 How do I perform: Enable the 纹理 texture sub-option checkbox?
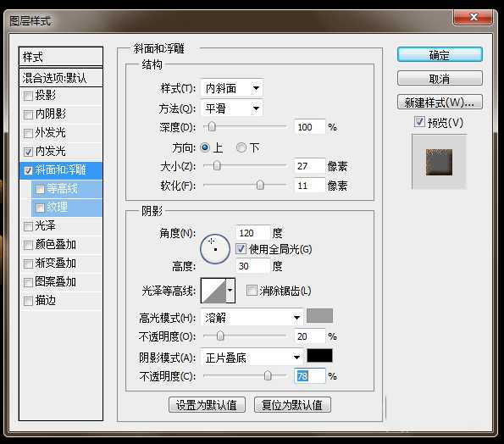coord(40,208)
